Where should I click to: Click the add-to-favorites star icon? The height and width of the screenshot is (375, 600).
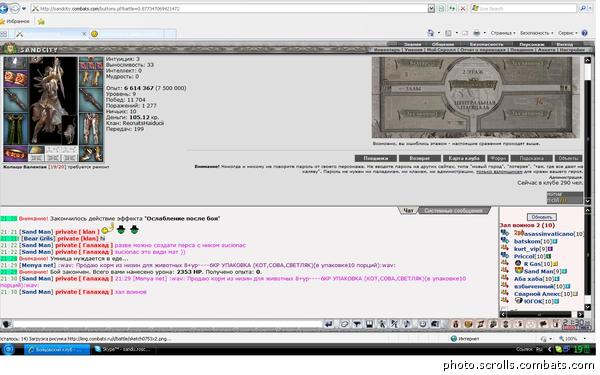(x=41, y=21)
